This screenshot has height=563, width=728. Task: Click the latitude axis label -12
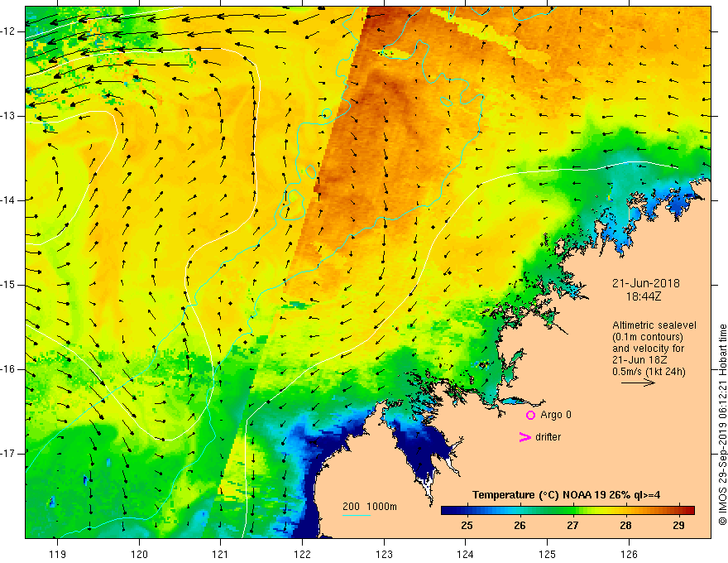click(9, 31)
